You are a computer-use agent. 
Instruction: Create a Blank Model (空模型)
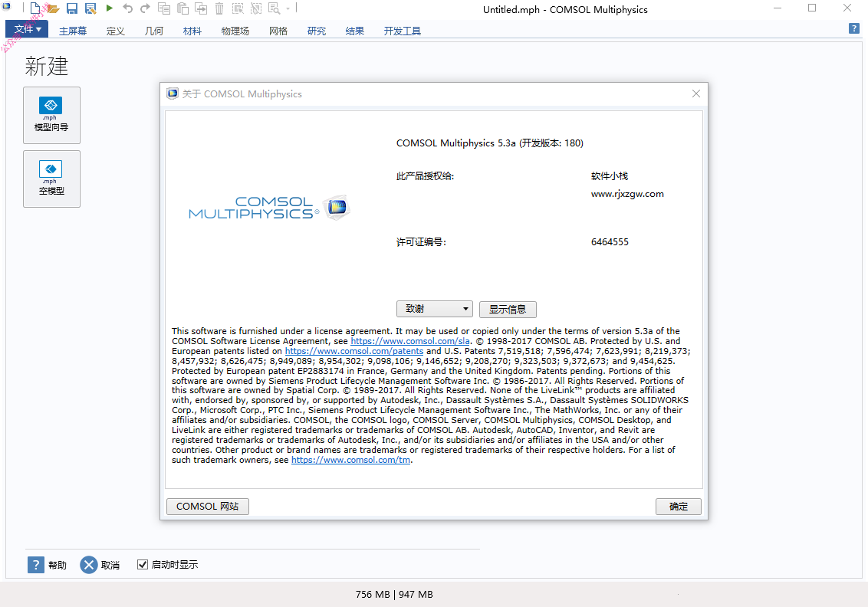point(51,179)
